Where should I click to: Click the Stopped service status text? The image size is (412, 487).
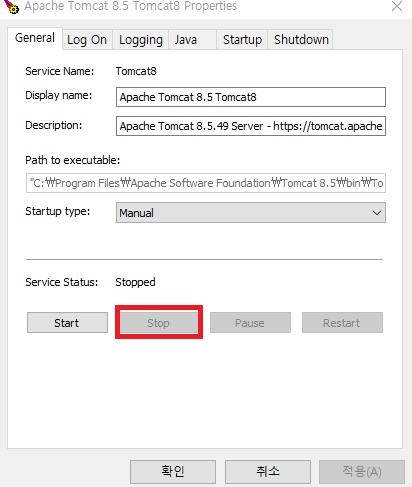(135, 282)
